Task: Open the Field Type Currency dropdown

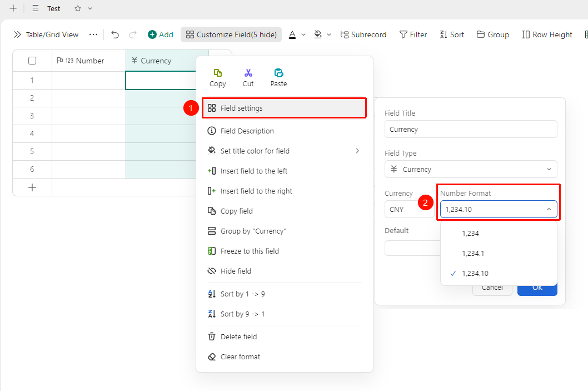Action: click(x=471, y=169)
